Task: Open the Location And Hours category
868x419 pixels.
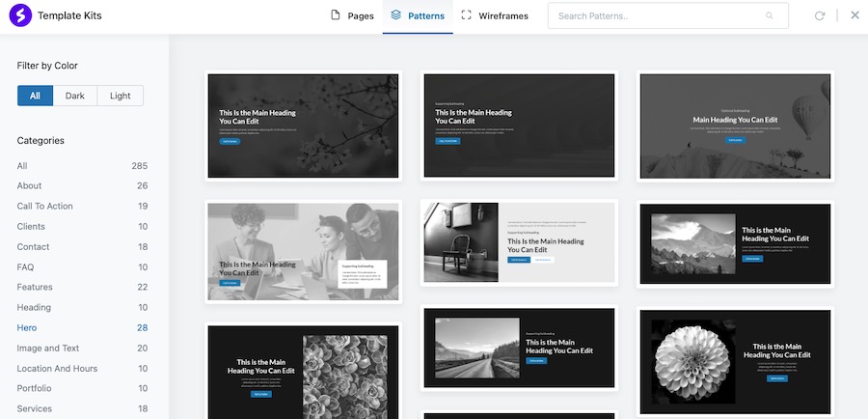Action: point(83,369)
